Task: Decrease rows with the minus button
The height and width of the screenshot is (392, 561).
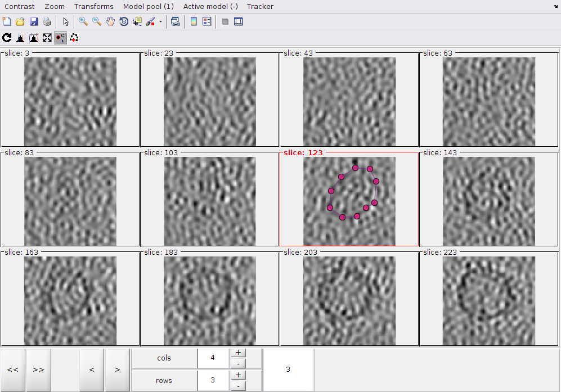Action: (238, 386)
